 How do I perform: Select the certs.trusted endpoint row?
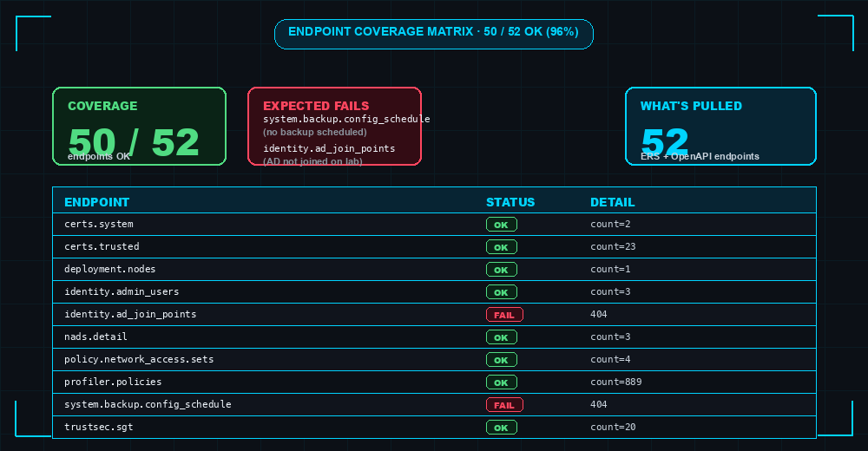435,247
